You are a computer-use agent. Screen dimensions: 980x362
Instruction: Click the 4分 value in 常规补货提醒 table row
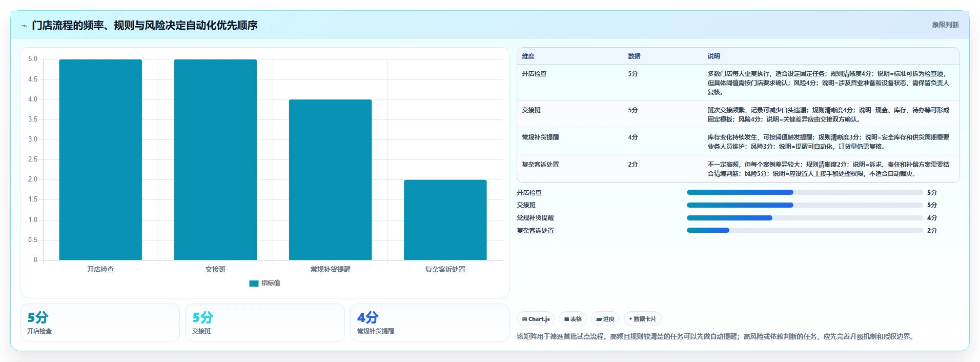(632, 137)
